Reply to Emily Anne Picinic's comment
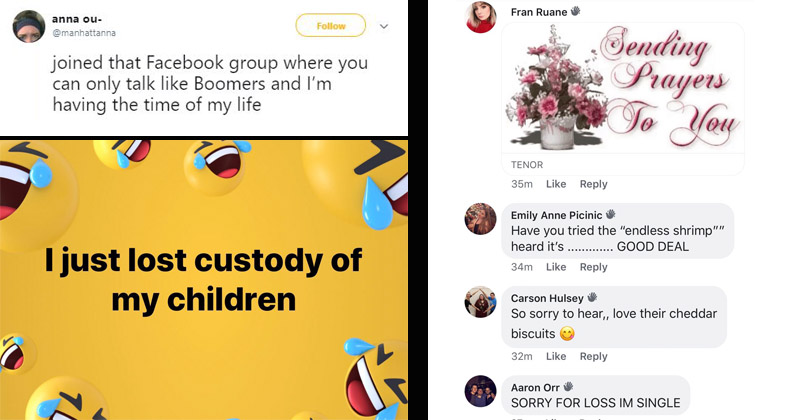This screenshot has width=800, height=420. [x=593, y=267]
